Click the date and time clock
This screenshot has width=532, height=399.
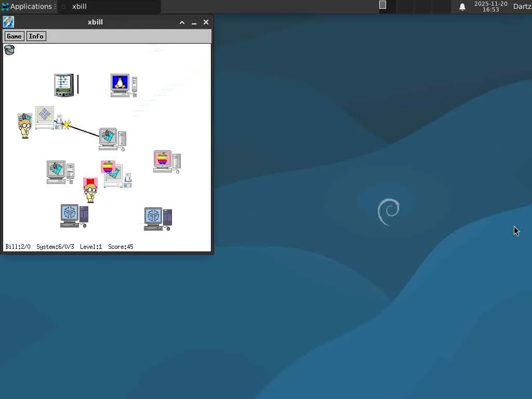tap(490, 6)
